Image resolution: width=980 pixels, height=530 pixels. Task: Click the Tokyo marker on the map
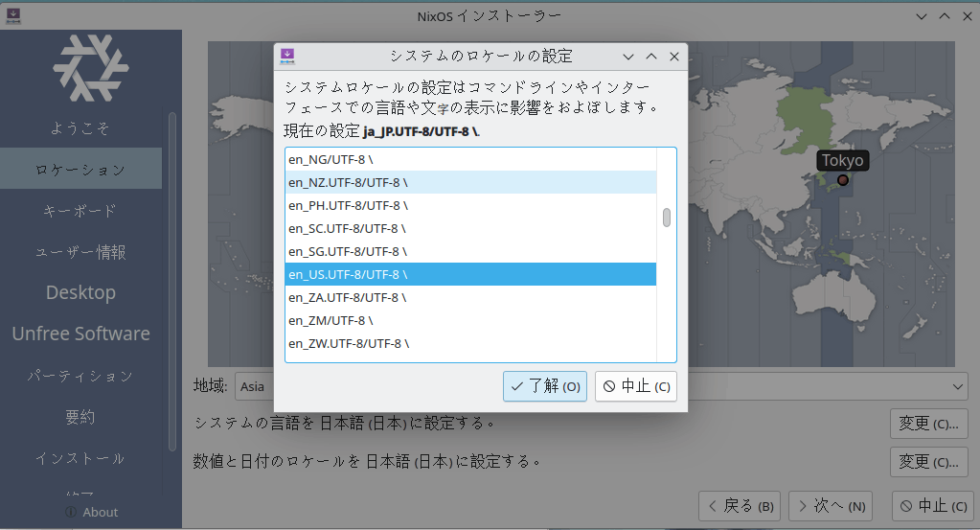pyautogui.click(x=842, y=180)
